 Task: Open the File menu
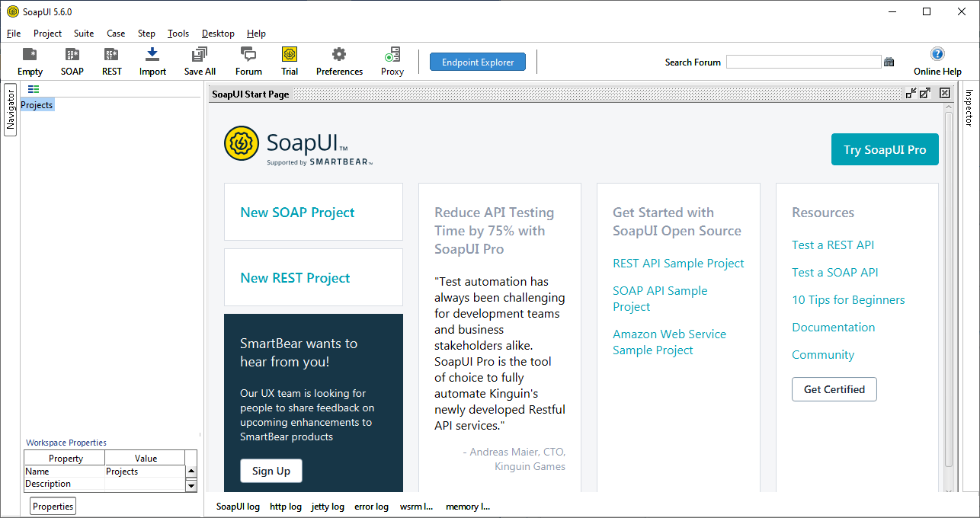(14, 34)
